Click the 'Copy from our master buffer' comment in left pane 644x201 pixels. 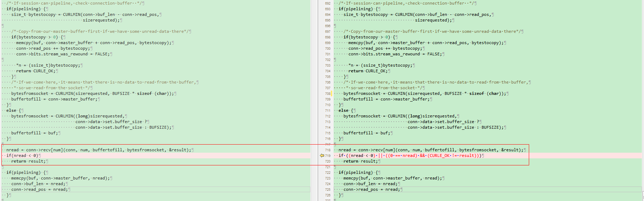pyautogui.click(x=100, y=31)
